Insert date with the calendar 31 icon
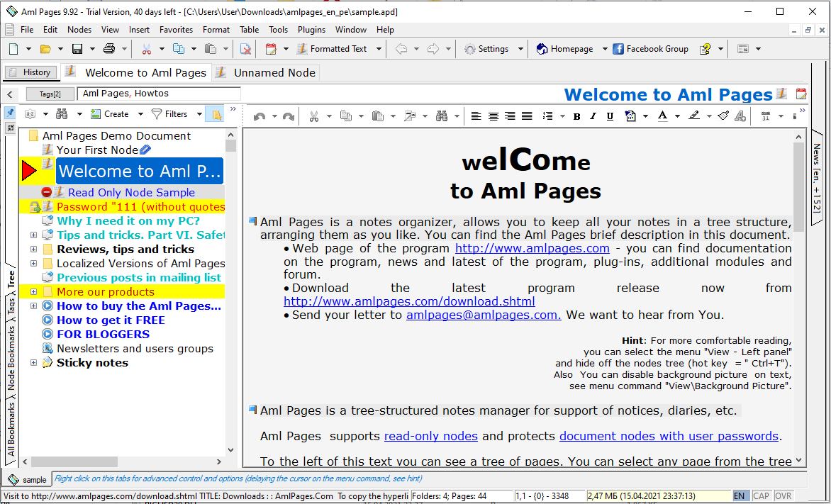The width and height of the screenshot is (831, 504). [x=765, y=116]
